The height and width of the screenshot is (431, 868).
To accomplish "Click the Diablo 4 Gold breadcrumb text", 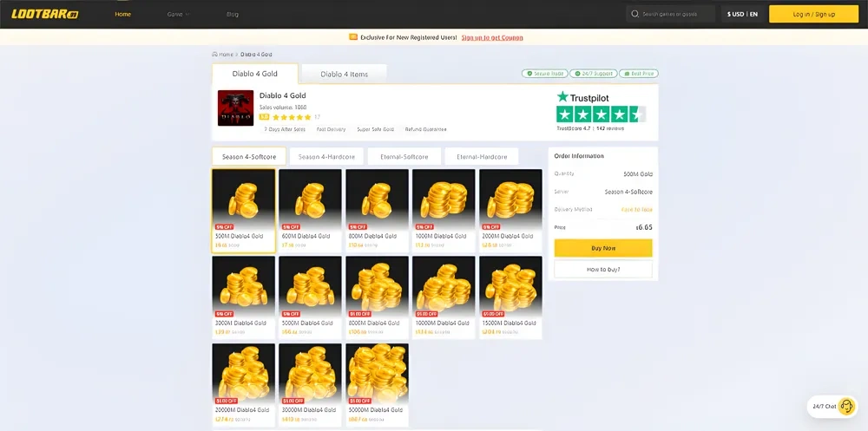I will pyautogui.click(x=256, y=55).
